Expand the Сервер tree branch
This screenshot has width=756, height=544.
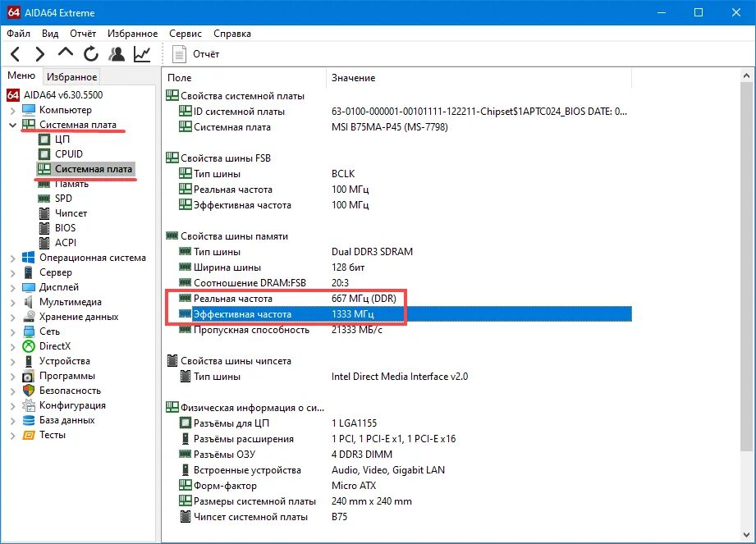(13, 272)
